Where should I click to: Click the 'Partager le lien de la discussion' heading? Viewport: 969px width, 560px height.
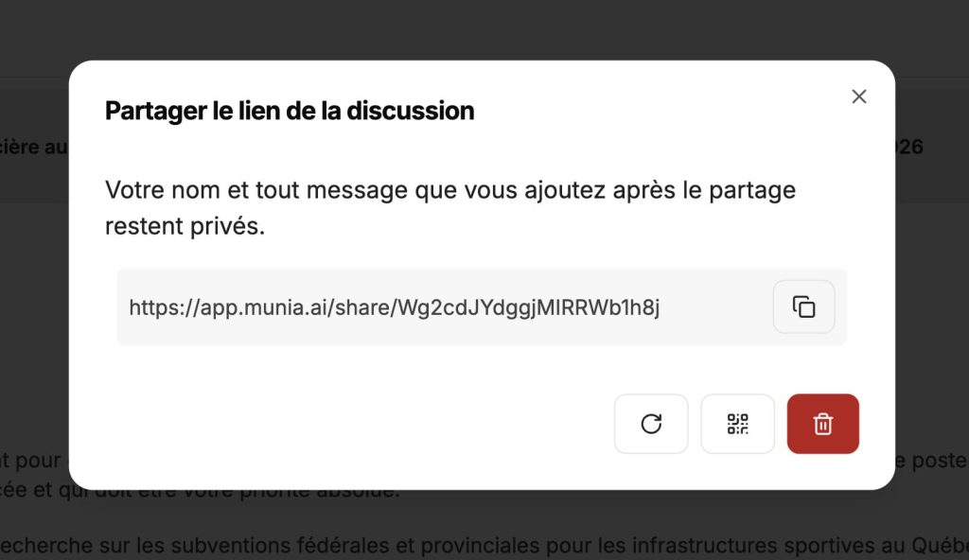click(290, 111)
